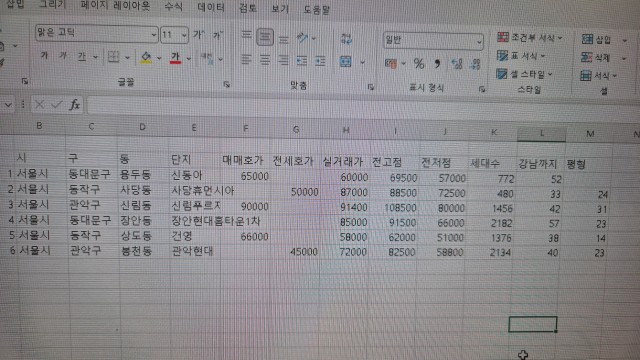Click the decrease decimal icon
This screenshot has height=360, width=640.
(476, 64)
